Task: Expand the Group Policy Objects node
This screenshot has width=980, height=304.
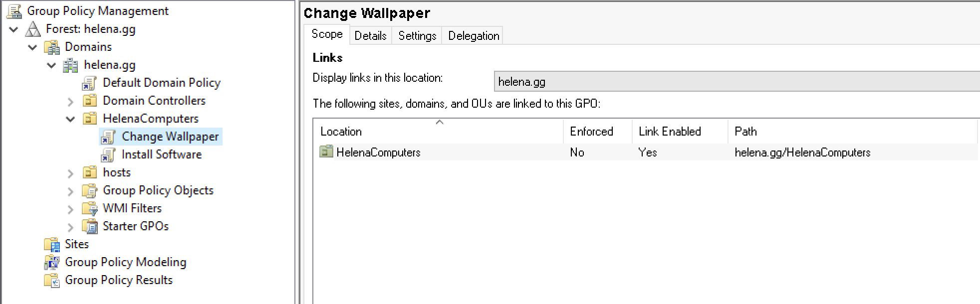Action: point(71,191)
